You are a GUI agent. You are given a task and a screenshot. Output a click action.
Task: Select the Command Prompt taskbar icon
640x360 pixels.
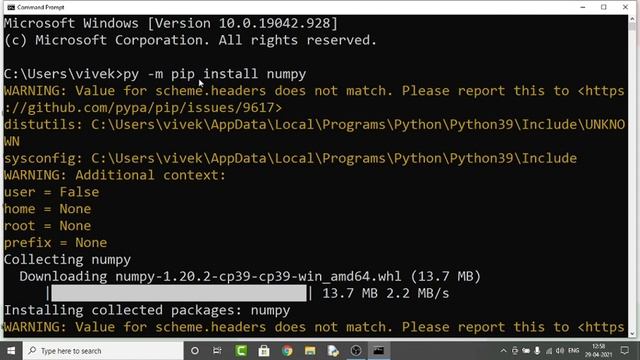tap(379, 351)
